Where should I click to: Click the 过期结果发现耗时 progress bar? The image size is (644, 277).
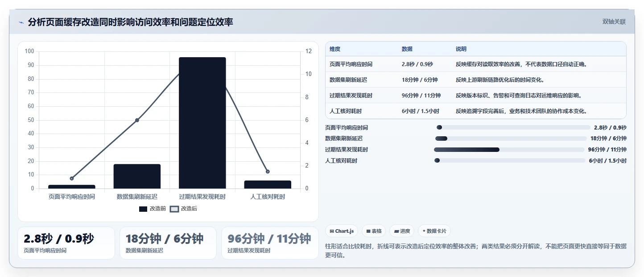pos(509,150)
